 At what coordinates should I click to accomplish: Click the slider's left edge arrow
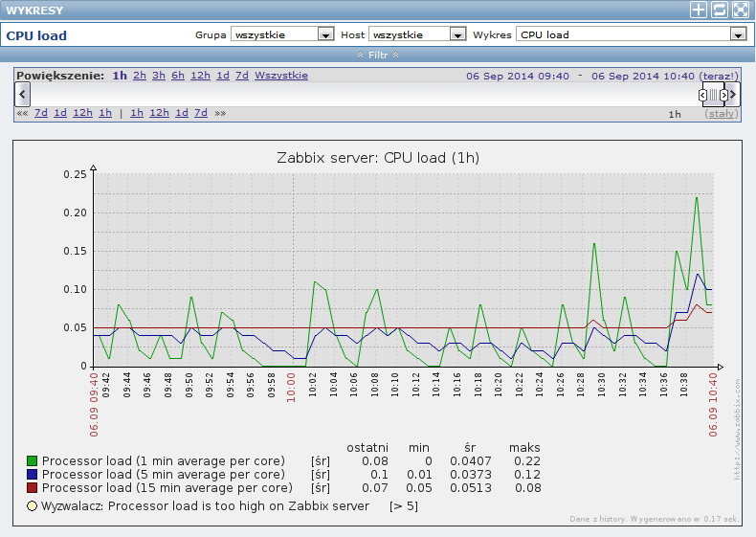pyautogui.click(x=702, y=95)
